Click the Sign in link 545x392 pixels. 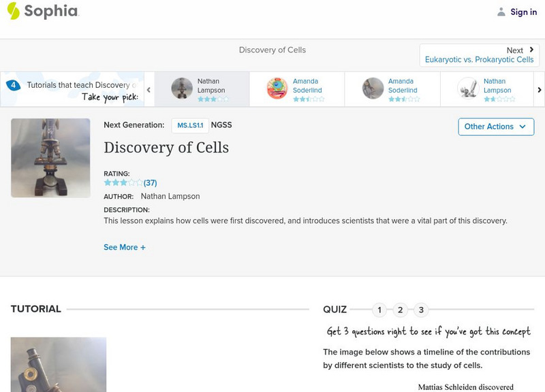click(523, 12)
